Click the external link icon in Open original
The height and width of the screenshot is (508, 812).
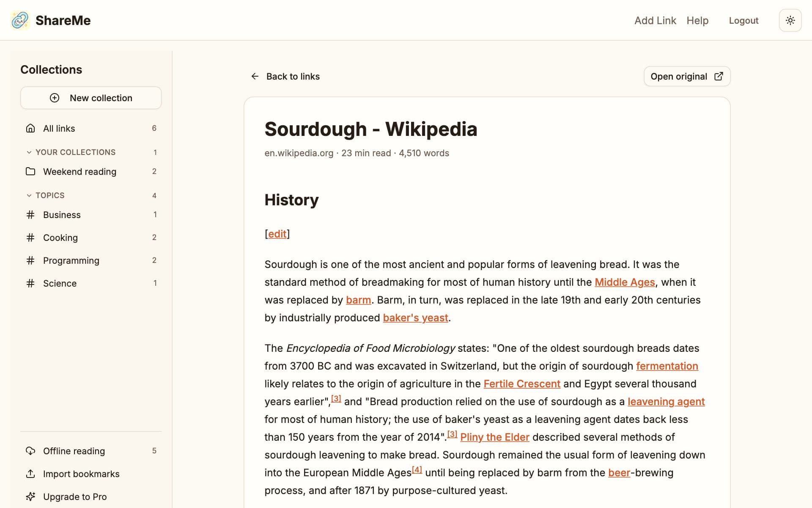(x=719, y=76)
